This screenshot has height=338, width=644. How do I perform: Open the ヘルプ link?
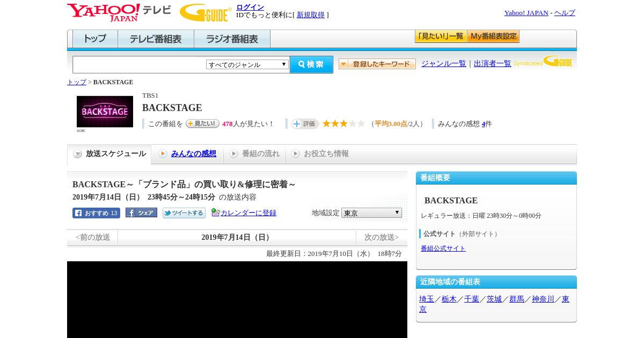pyautogui.click(x=565, y=13)
